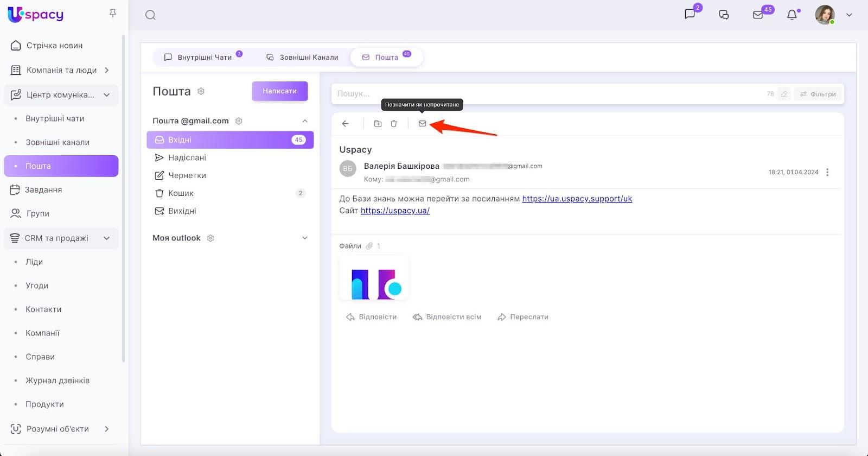Open Справи in sidebar

click(x=40, y=357)
